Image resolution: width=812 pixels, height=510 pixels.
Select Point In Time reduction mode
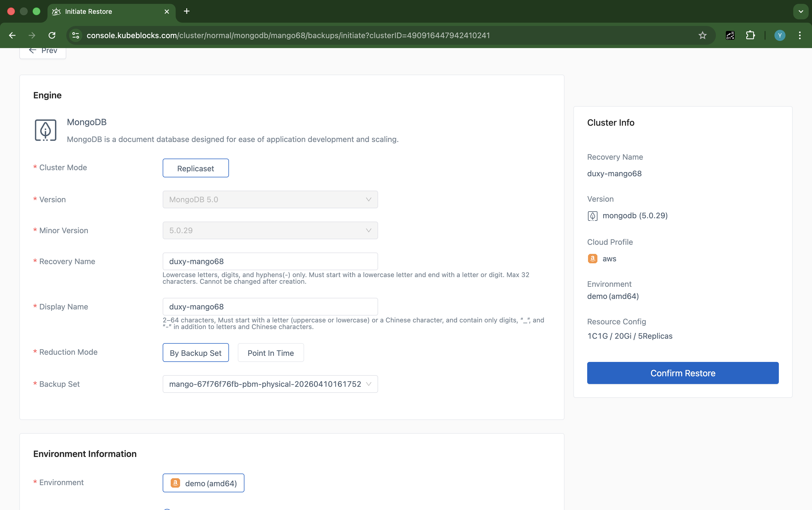(270, 353)
